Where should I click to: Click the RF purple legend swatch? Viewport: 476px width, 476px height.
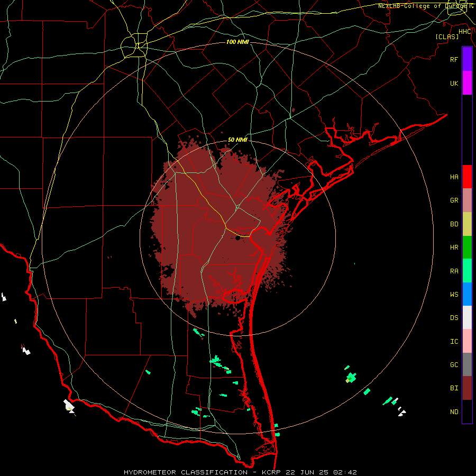(467, 59)
